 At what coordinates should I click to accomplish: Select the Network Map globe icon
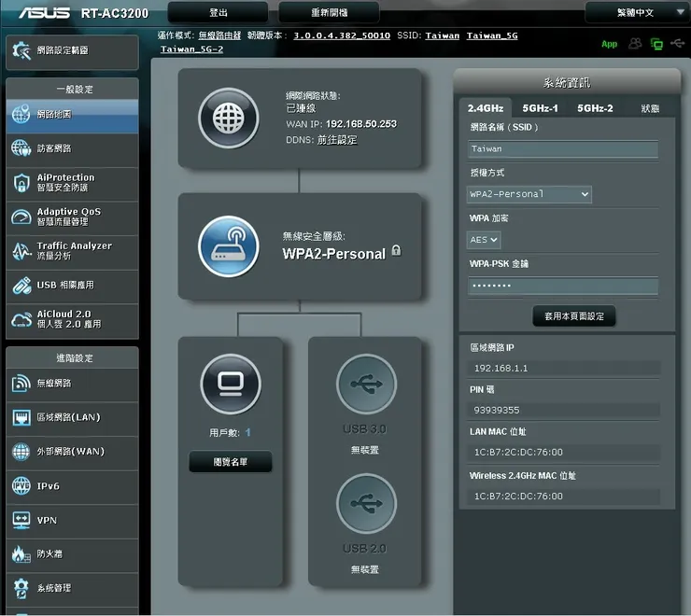click(21, 114)
